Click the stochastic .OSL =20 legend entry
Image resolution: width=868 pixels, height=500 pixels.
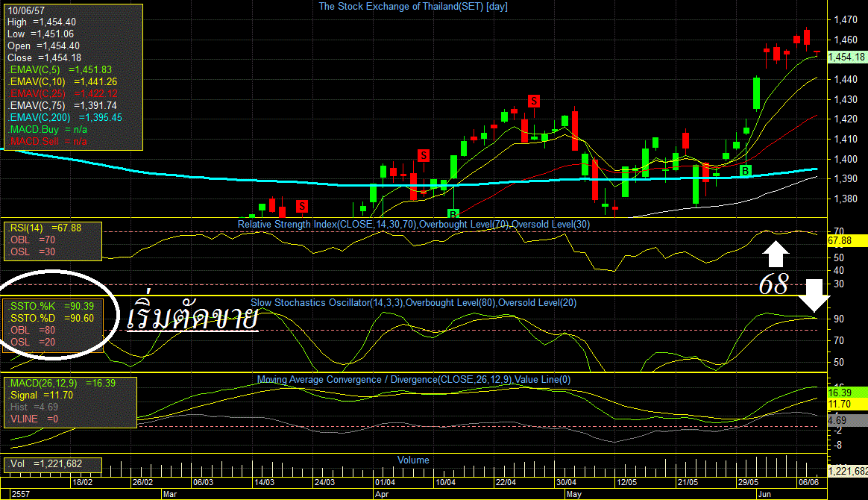click(31, 343)
